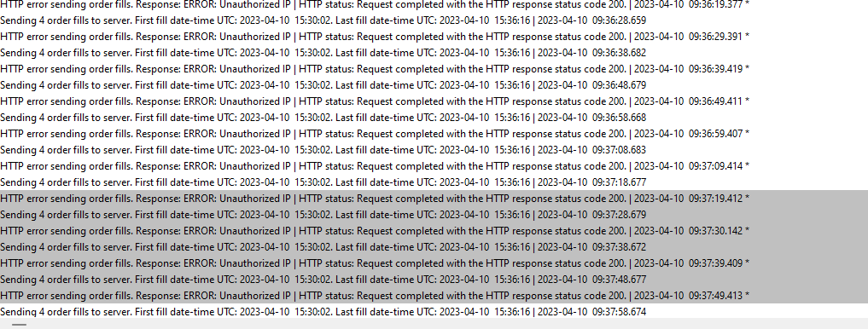
Task: Click the highlighted Sending line timestamped 09:37:28.679
Action: tap(434, 215)
